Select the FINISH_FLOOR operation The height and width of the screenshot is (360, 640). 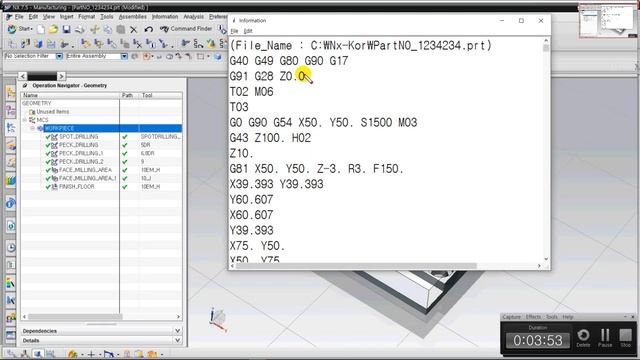76,187
